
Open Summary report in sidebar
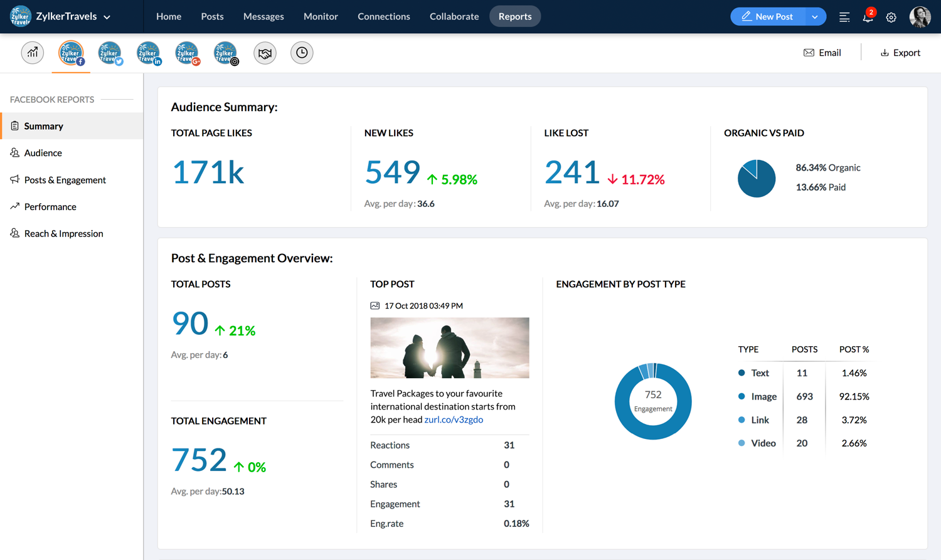tap(72, 126)
